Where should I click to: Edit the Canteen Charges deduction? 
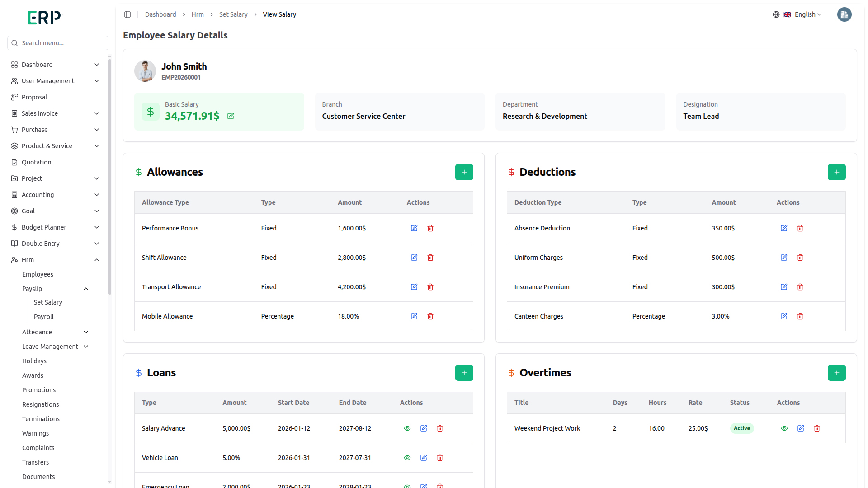click(x=784, y=316)
